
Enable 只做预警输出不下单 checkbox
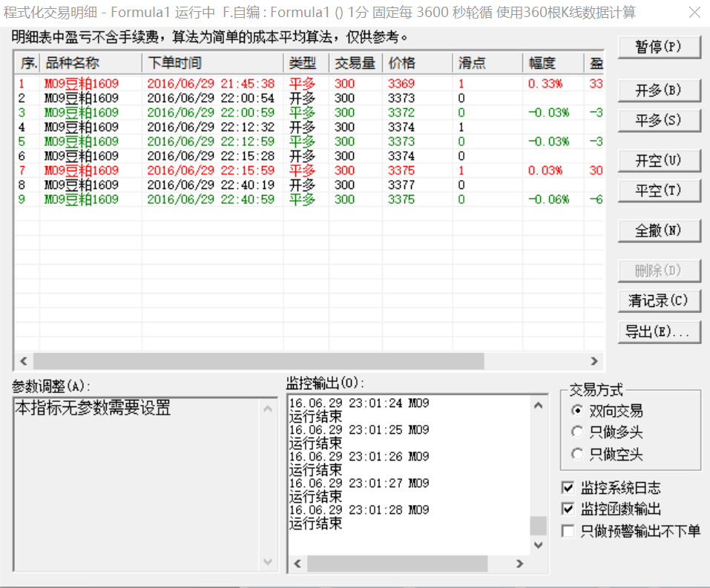coord(568,530)
